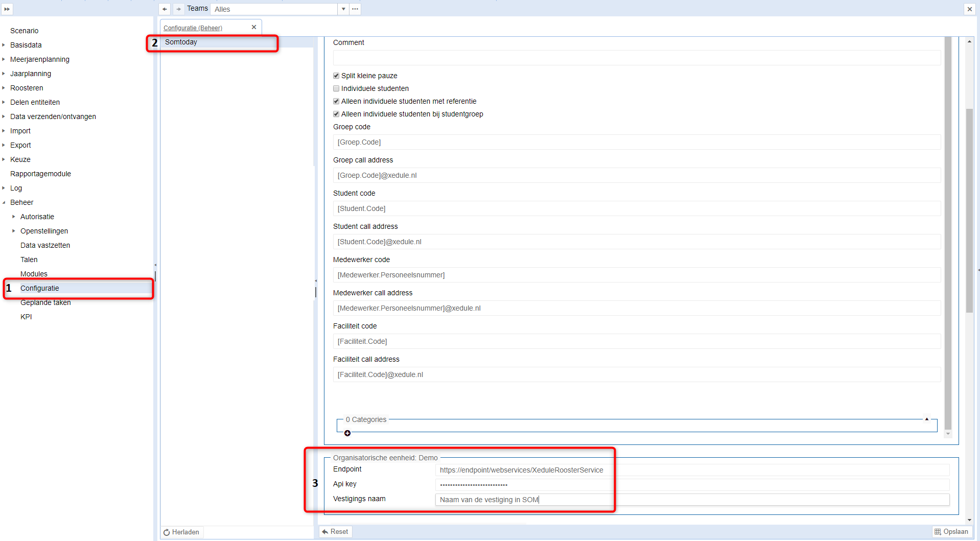Image resolution: width=980 pixels, height=541 pixels.
Task: Switch to Configuratie (Beheer) tab
Action: 193,28
